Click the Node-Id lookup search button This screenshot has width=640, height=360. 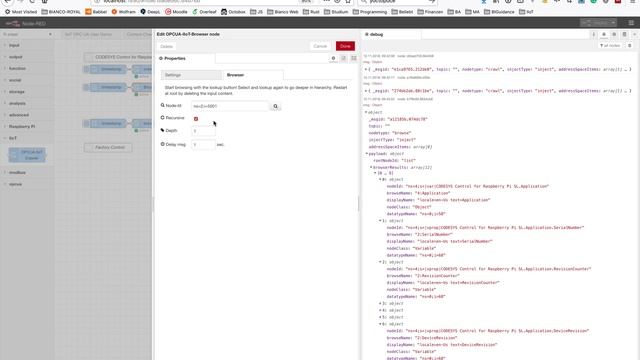pos(276,106)
